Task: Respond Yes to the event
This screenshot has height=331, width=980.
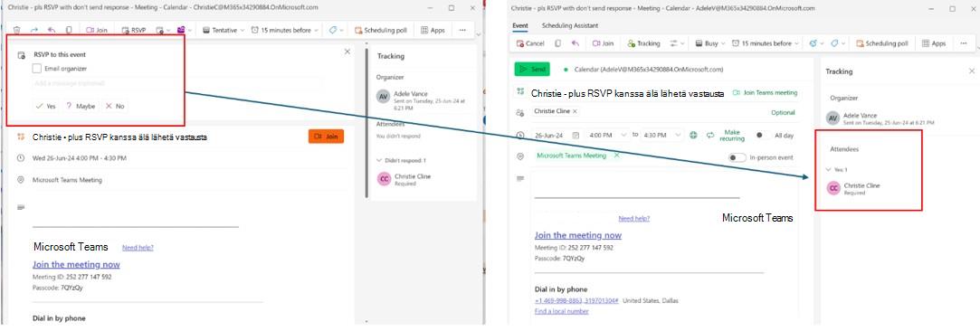Action: pyautogui.click(x=45, y=106)
